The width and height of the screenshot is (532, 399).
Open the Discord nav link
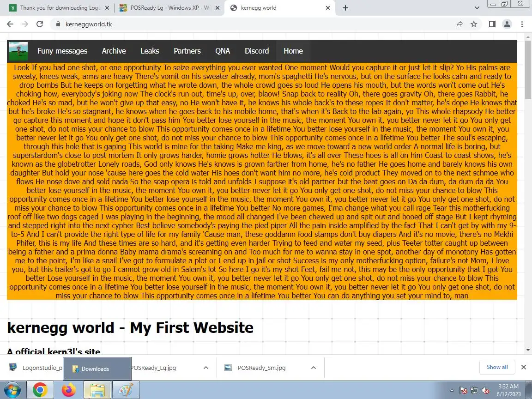pyautogui.click(x=257, y=51)
